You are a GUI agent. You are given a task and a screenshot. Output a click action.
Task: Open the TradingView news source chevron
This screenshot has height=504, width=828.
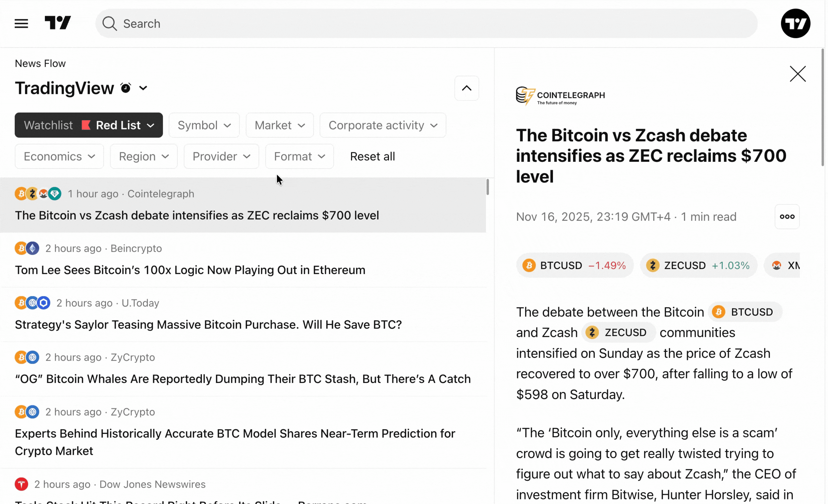(143, 88)
